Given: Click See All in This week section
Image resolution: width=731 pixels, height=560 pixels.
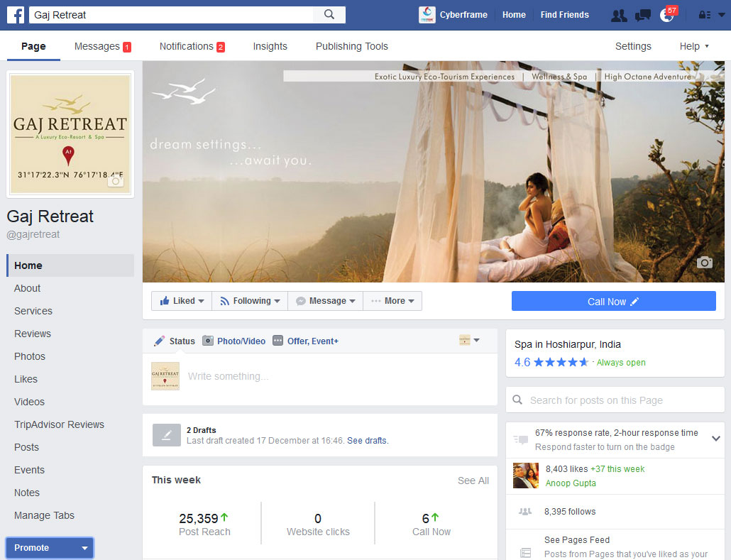Looking at the screenshot, I should pyautogui.click(x=473, y=481).
